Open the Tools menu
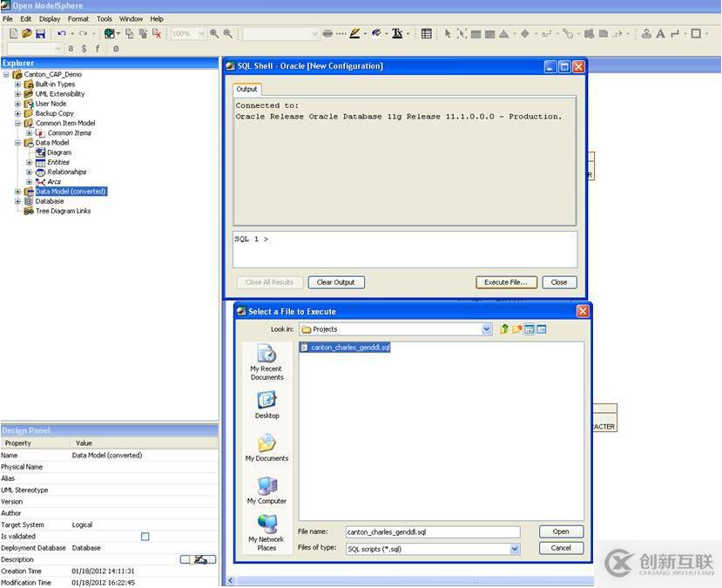 pyautogui.click(x=105, y=18)
